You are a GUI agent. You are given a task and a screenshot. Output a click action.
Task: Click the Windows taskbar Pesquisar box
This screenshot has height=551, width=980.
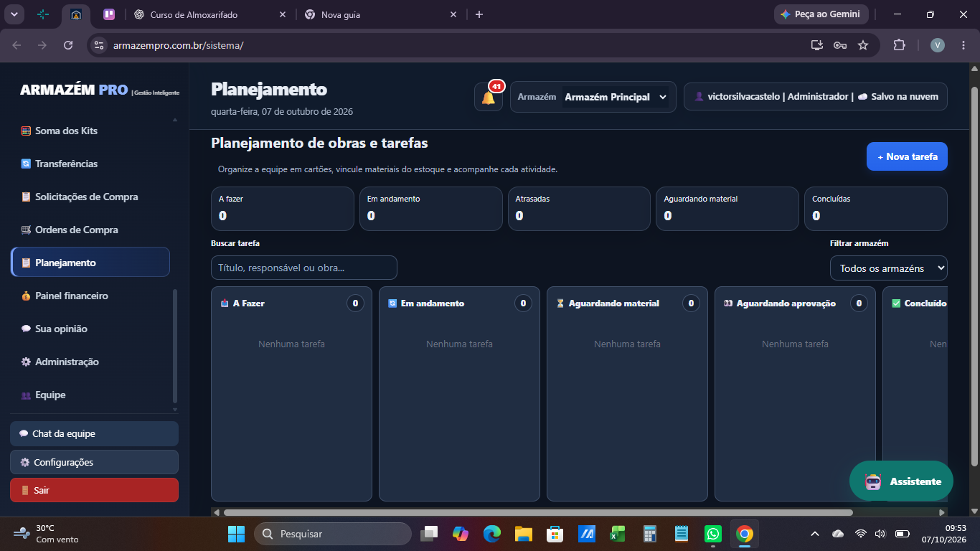333,534
